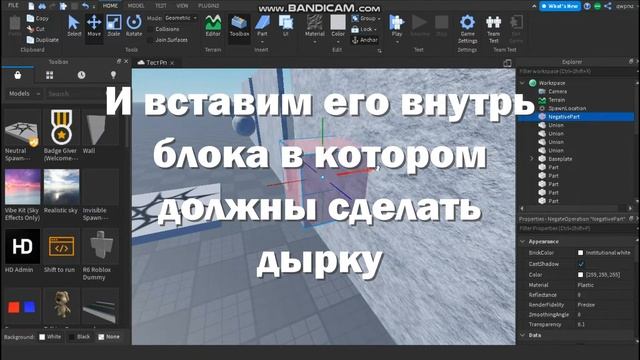Image resolution: width=640 pixels, height=360 pixels.
Task: Start Play test
Action: tap(397, 23)
